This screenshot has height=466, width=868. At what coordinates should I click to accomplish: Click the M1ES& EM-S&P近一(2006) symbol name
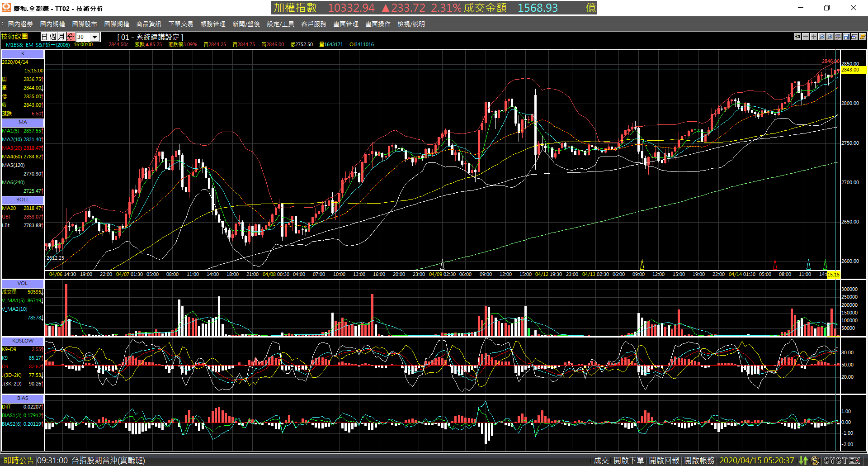[38, 45]
